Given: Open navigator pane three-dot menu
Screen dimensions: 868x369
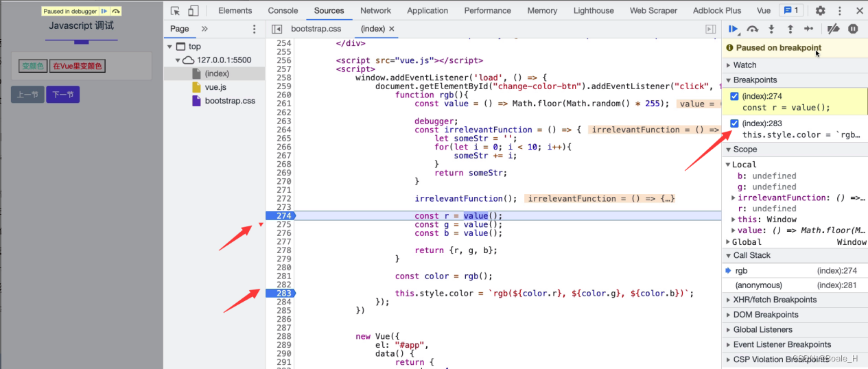Looking at the screenshot, I should [x=255, y=29].
